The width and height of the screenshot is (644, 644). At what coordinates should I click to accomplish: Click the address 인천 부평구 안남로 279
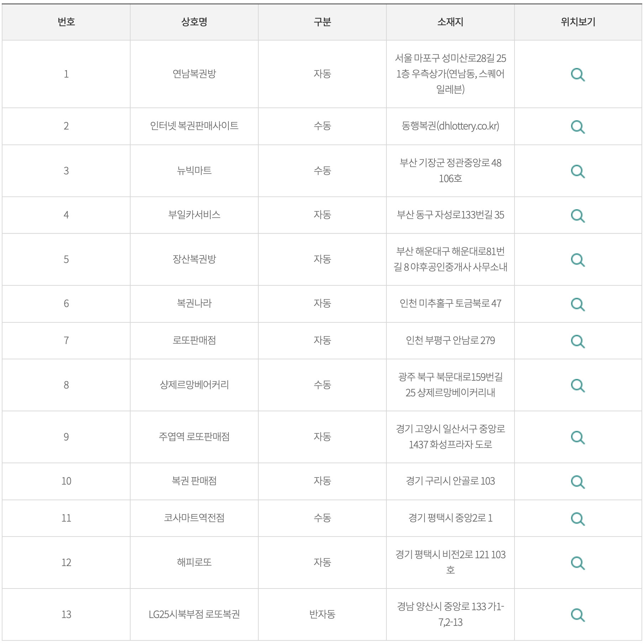click(450, 341)
